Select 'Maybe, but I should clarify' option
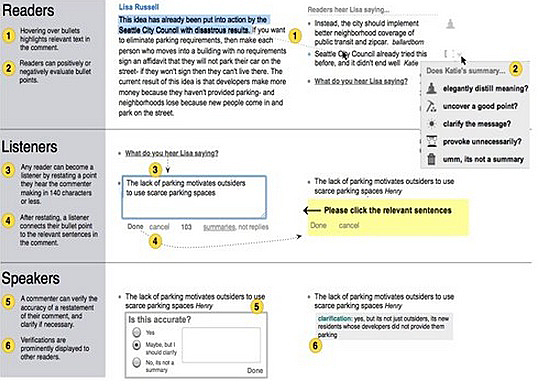The width and height of the screenshot is (548, 387). click(x=137, y=345)
